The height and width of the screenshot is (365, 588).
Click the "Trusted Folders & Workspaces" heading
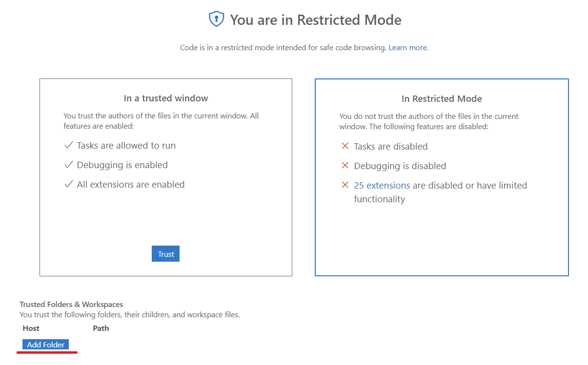[x=71, y=305]
